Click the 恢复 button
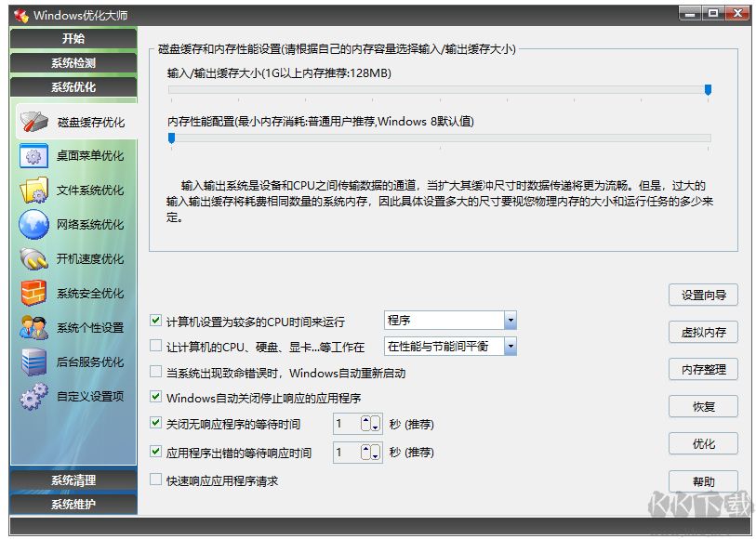The width and height of the screenshot is (756, 539). pos(703,406)
